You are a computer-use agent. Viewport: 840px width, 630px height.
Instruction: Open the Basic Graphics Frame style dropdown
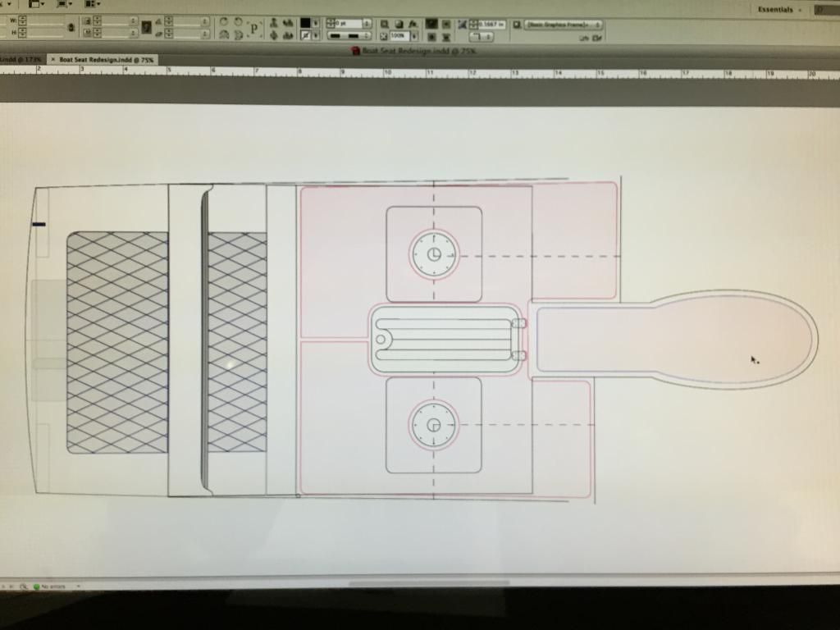tap(564, 25)
